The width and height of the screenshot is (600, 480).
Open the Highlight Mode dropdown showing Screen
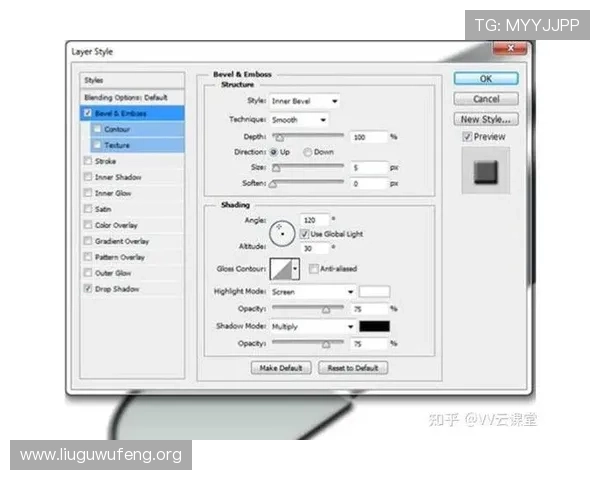click(x=312, y=292)
